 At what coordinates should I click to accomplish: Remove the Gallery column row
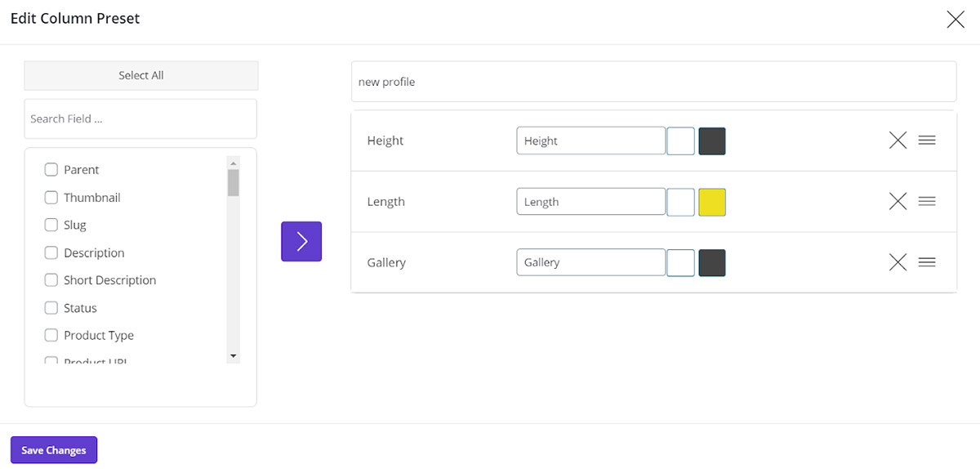(x=898, y=262)
